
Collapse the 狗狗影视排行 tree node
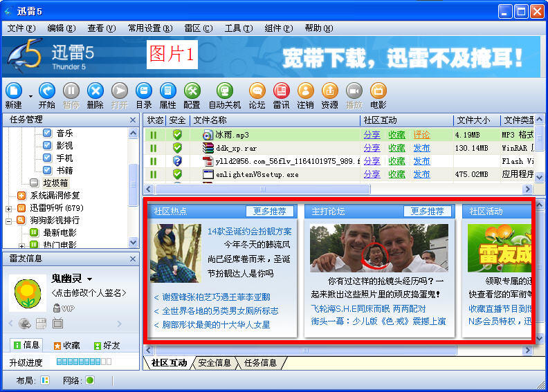point(9,221)
